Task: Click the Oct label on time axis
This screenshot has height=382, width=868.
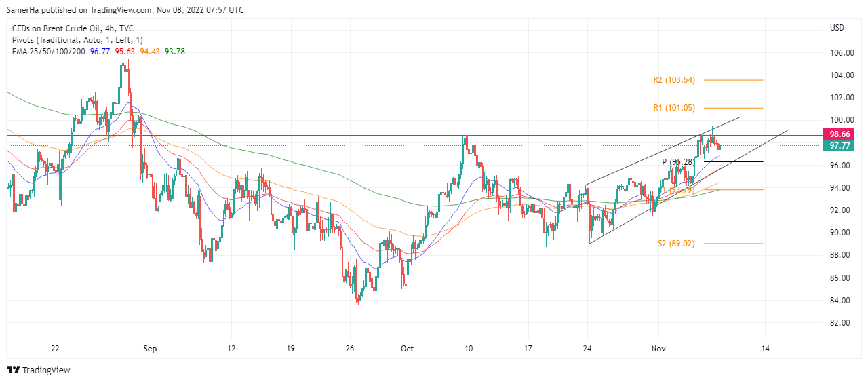Action: [x=408, y=349]
